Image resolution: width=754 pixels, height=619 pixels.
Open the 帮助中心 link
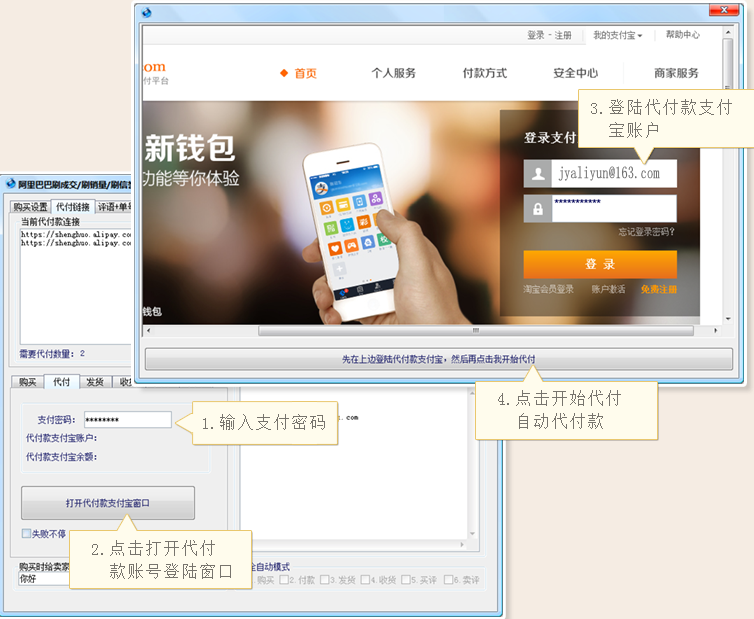pos(682,35)
